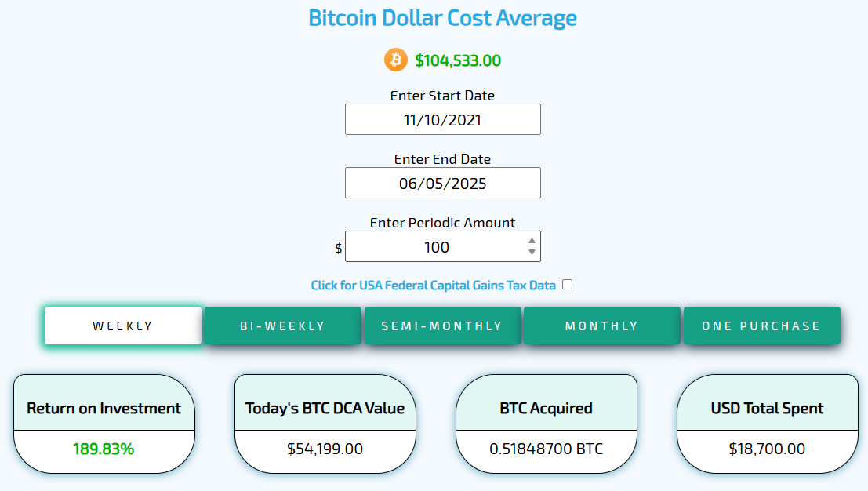Open the Start Date field 11/10/2021
Screen dimensions: 868x491
(443, 119)
